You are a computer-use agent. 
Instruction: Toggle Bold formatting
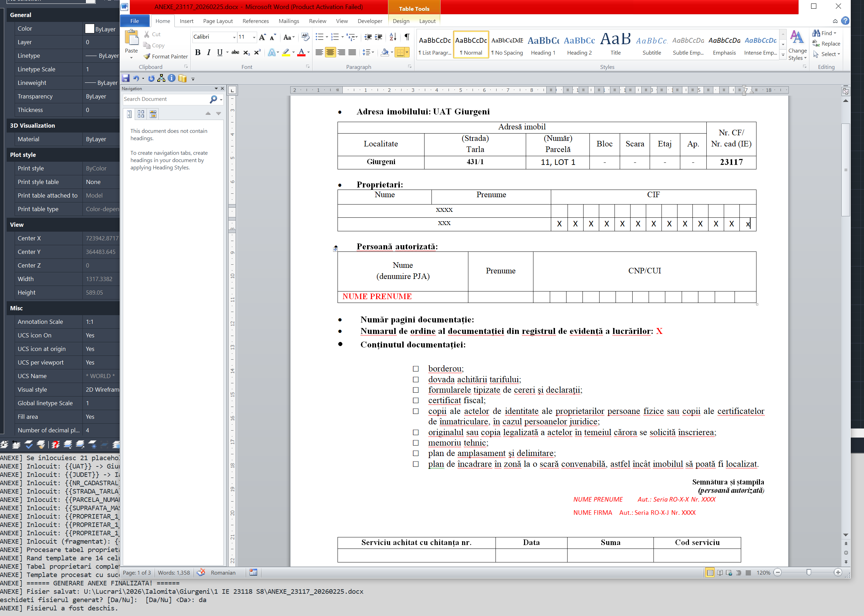pyautogui.click(x=198, y=52)
